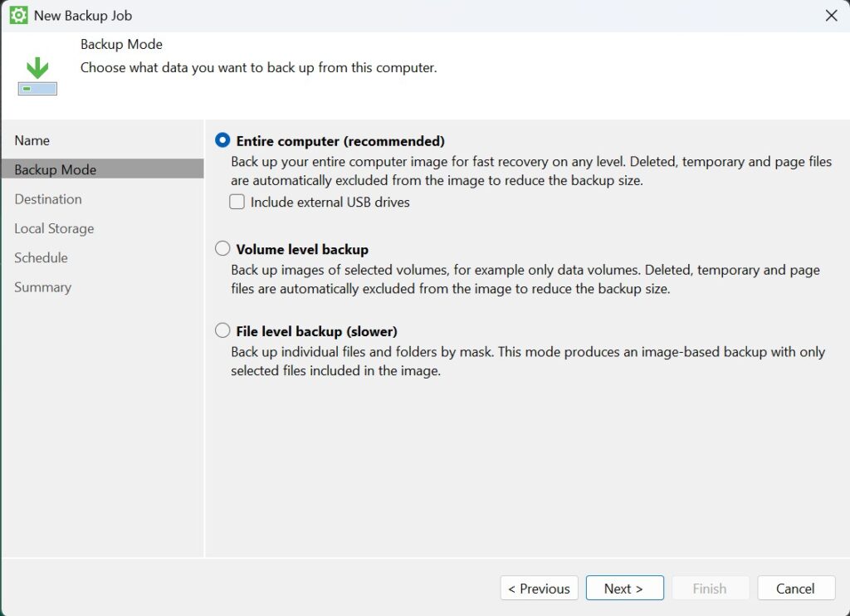
Task: Select Entire computer (recommended) radio option
Action: click(222, 140)
